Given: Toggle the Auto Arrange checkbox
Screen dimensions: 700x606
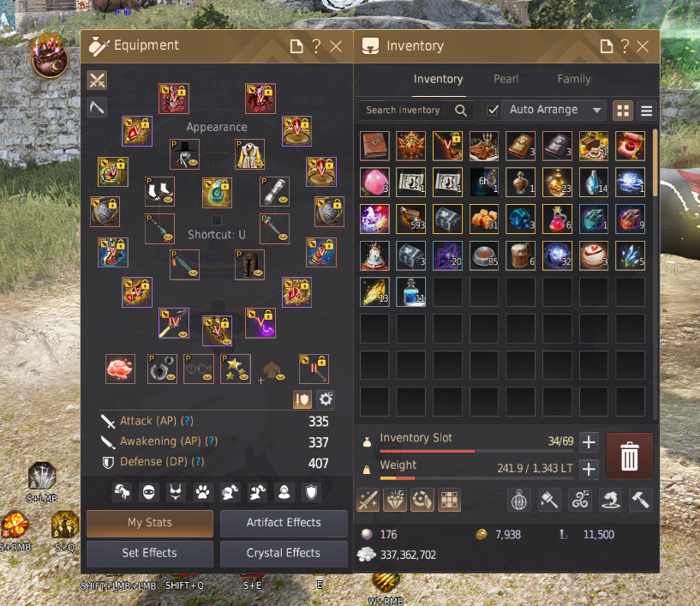Looking at the screenshot, I should [x=493, y=111].
